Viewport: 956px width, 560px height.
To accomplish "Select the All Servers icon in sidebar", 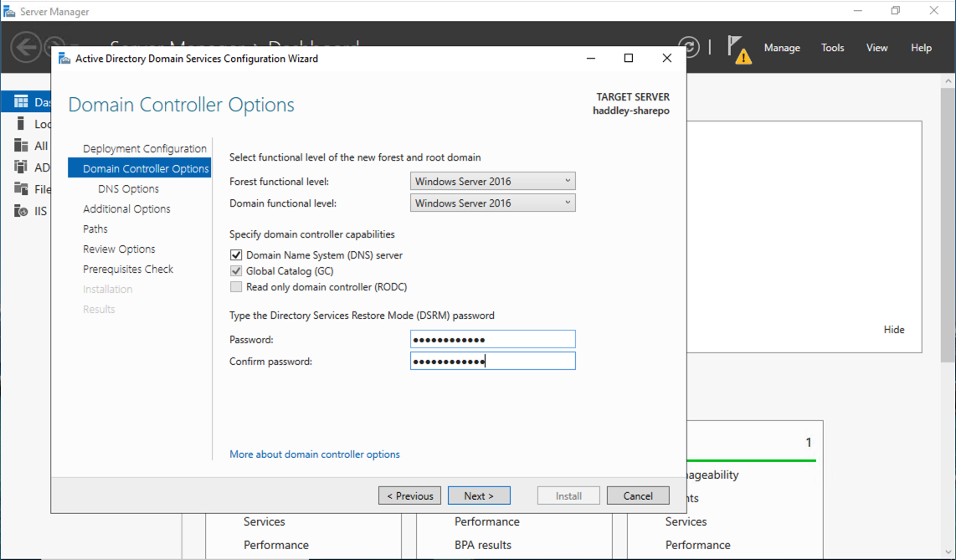I will pyautogui.click(x=21, y=146).
